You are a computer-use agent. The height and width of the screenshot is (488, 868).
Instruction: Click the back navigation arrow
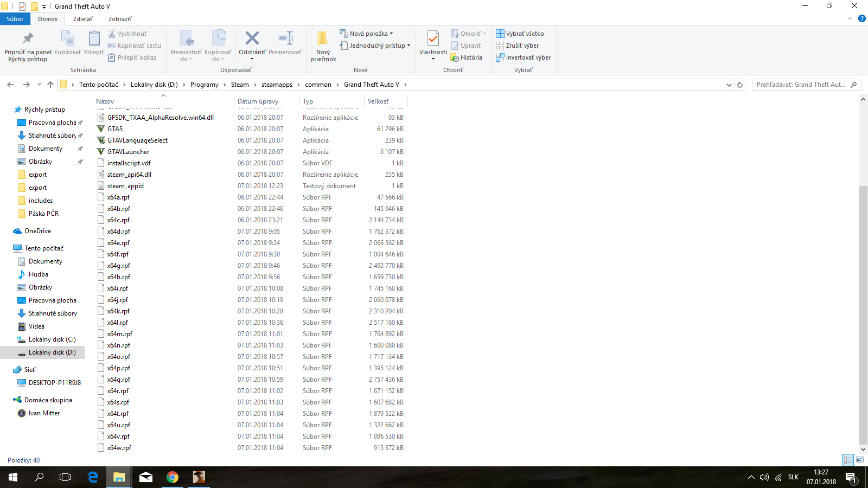click(x=10, y=85)
